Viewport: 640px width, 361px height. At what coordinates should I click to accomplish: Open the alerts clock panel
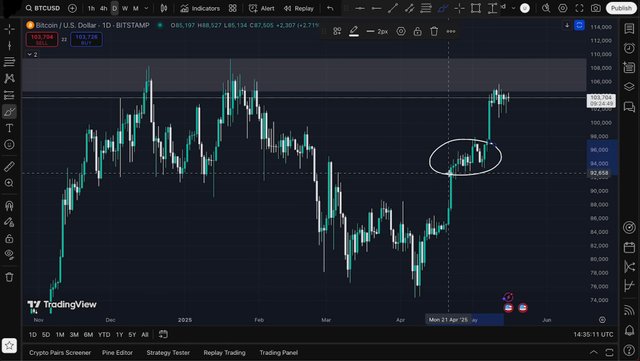tap(629, 48)
